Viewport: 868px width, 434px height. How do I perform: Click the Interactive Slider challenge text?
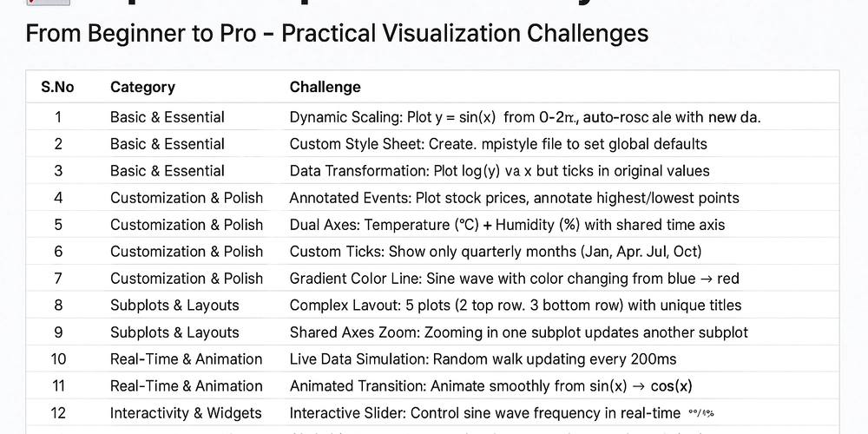pos(485,413)
